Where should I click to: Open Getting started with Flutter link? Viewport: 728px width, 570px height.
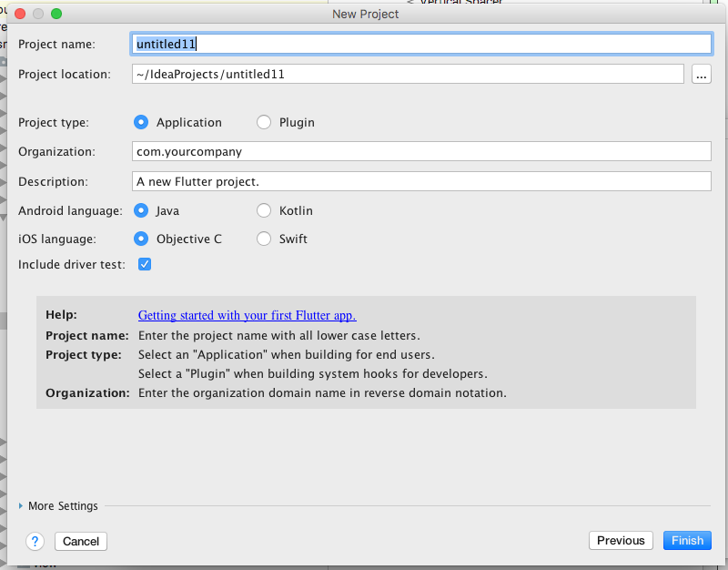click(x=247, y=315)
